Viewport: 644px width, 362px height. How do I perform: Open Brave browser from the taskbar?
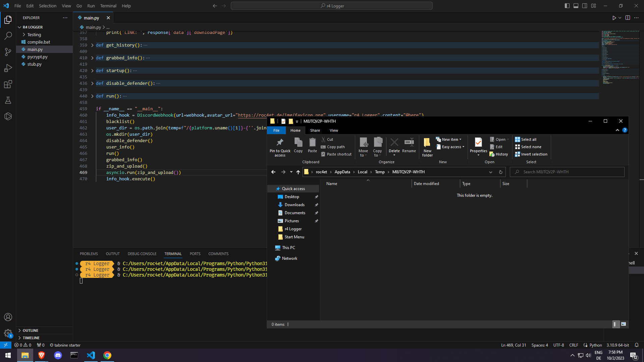click(42, 355)
